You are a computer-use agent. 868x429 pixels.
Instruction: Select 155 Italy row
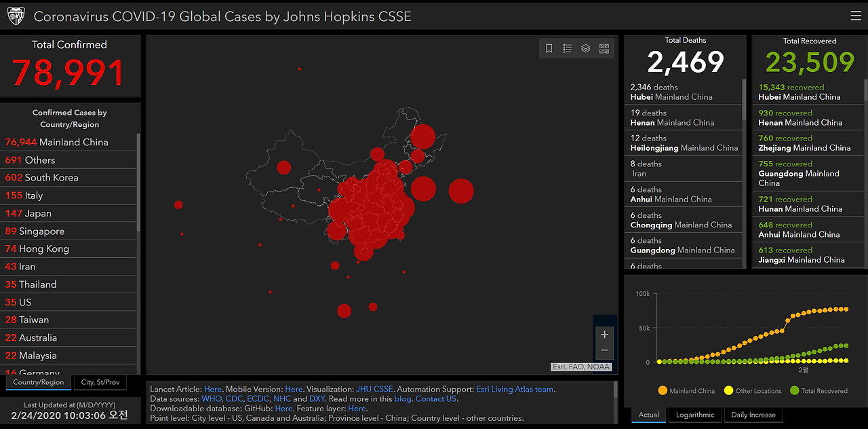(x=68, y=195)
